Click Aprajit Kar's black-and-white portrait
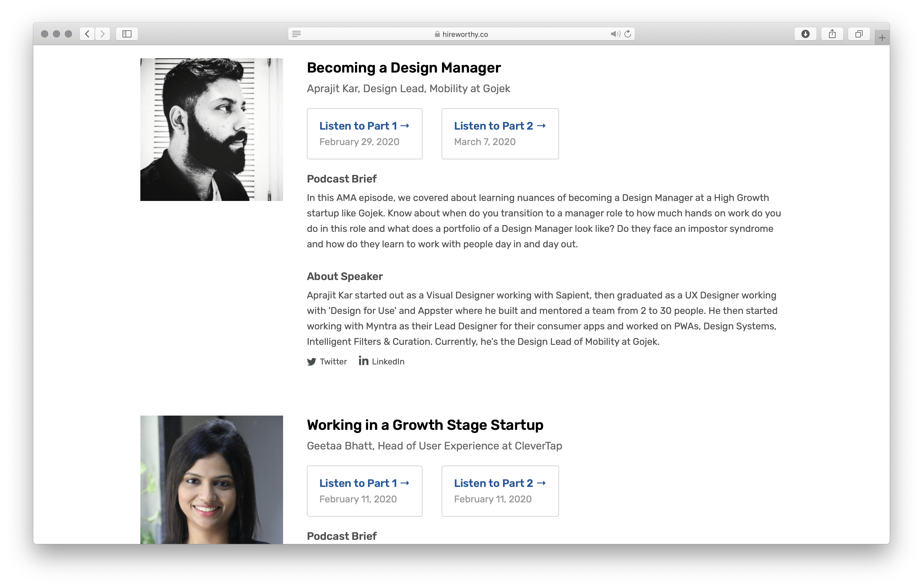 (212, 130)
